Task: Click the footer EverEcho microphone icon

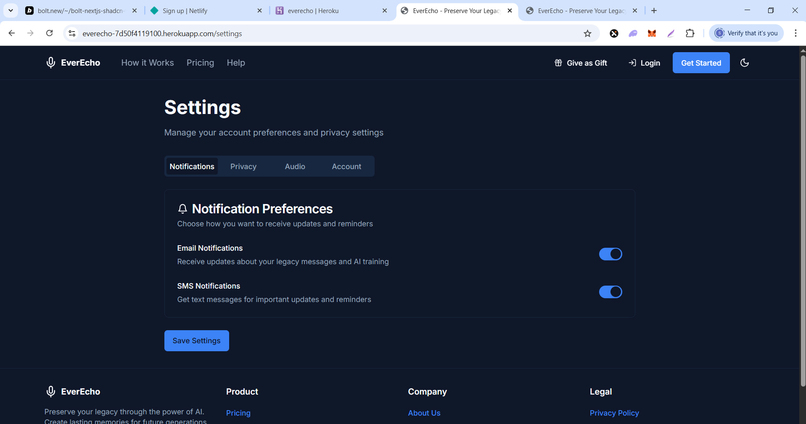Action: (x=50, y=392)
